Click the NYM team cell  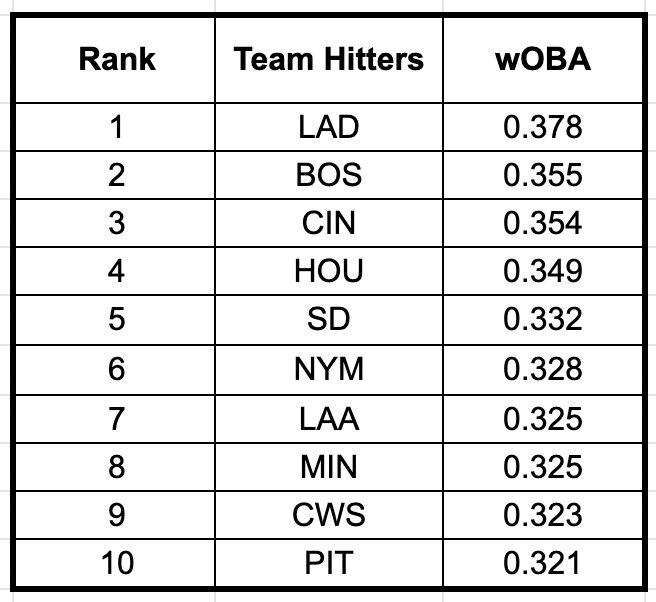click(329, 369)
